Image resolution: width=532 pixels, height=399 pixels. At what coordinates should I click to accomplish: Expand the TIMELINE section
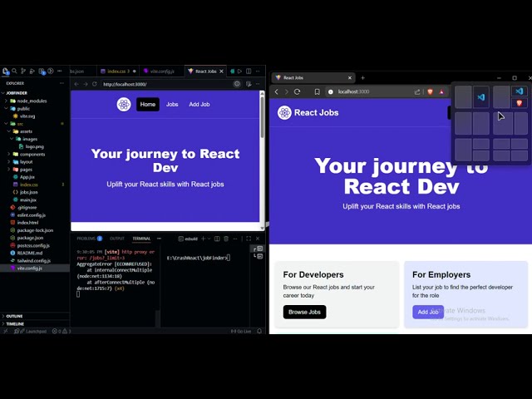click(15, 323)
